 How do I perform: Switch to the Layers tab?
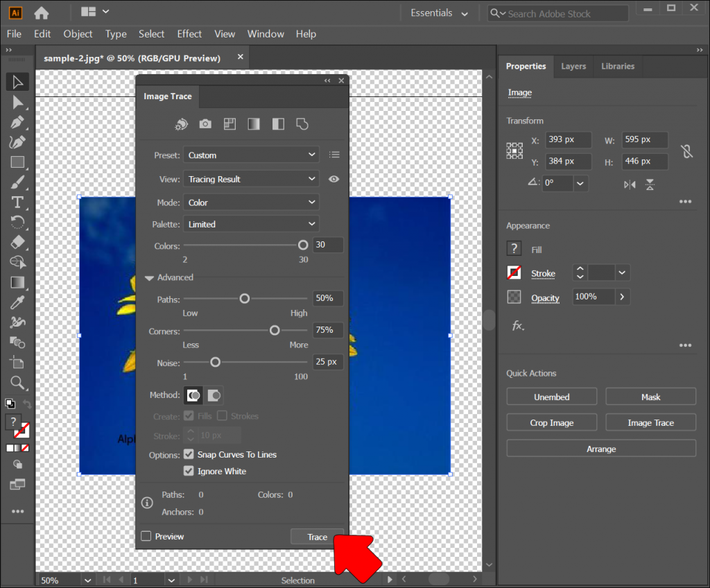573,66
